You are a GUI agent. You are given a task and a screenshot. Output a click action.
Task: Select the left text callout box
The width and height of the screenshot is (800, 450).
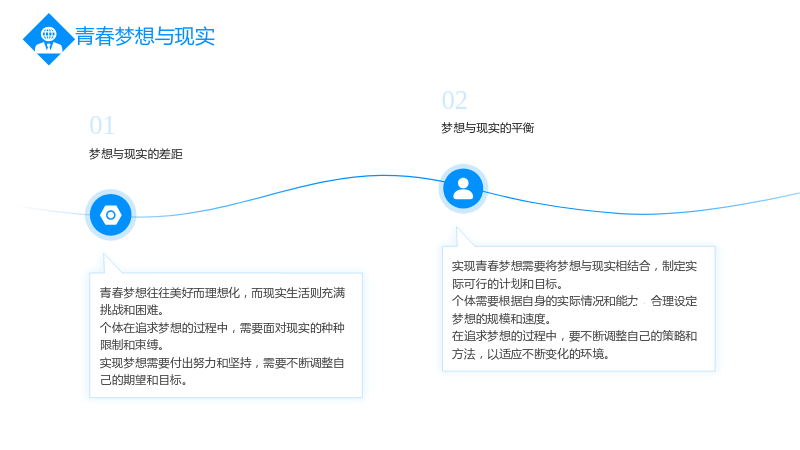(226, 335)
